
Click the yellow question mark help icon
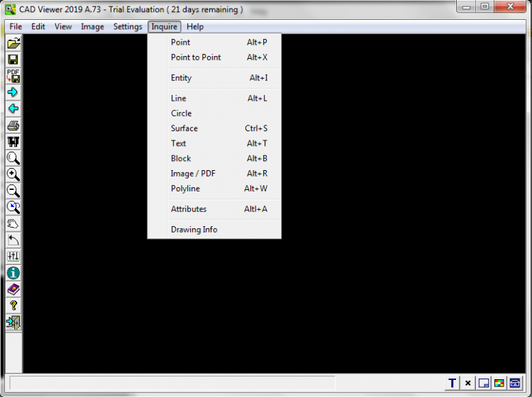[x=13, y=306]
